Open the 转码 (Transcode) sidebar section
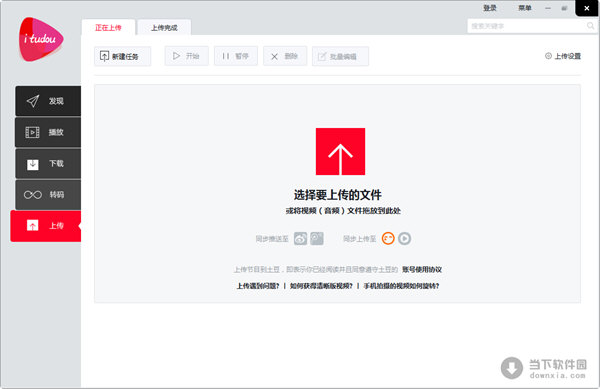The image size is (600, 389). 48,195
